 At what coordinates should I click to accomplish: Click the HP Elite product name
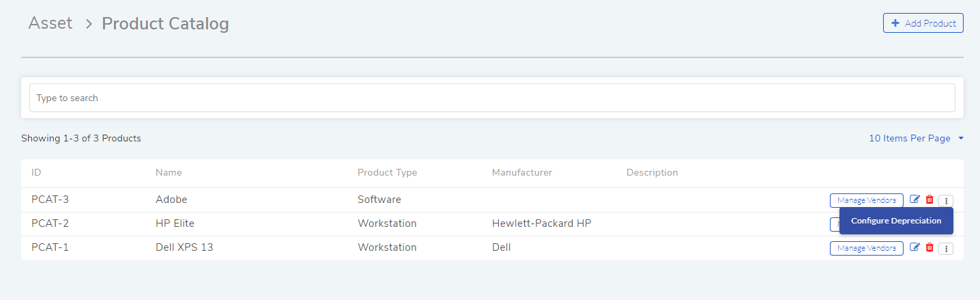click(175, 223)
